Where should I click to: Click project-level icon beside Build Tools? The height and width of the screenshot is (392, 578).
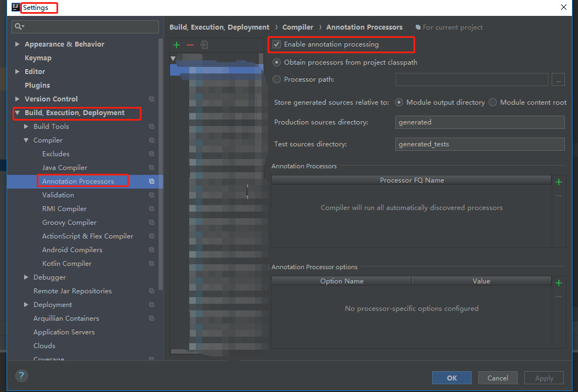[151, 126]
